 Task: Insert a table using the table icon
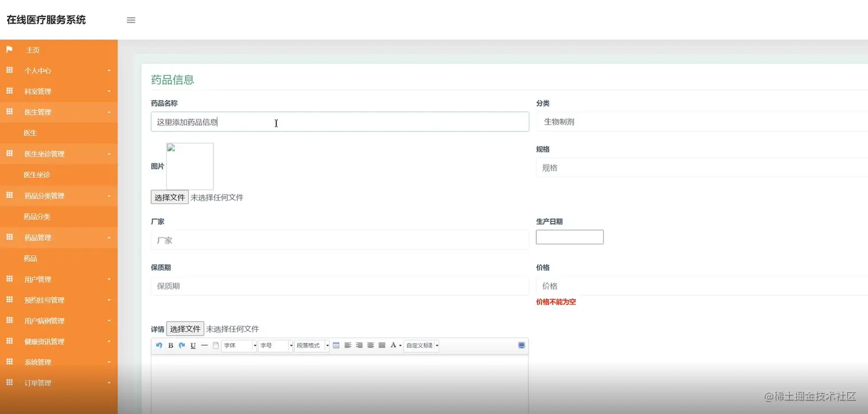[x=336, y=345]
